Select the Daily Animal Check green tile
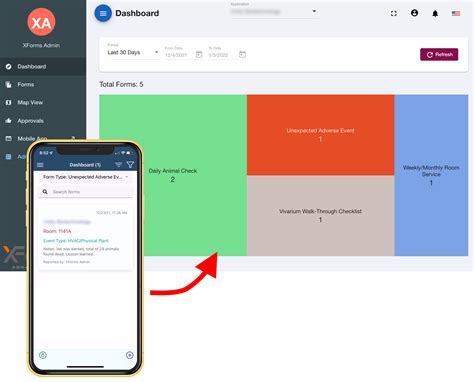This screenshot has height=382, width=474. [x=173, y=175]
